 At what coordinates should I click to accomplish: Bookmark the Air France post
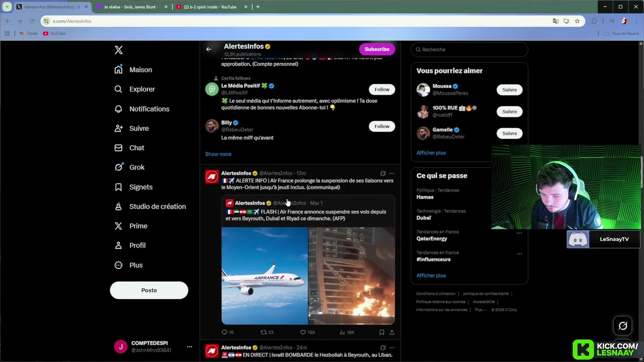coord(382,332)
